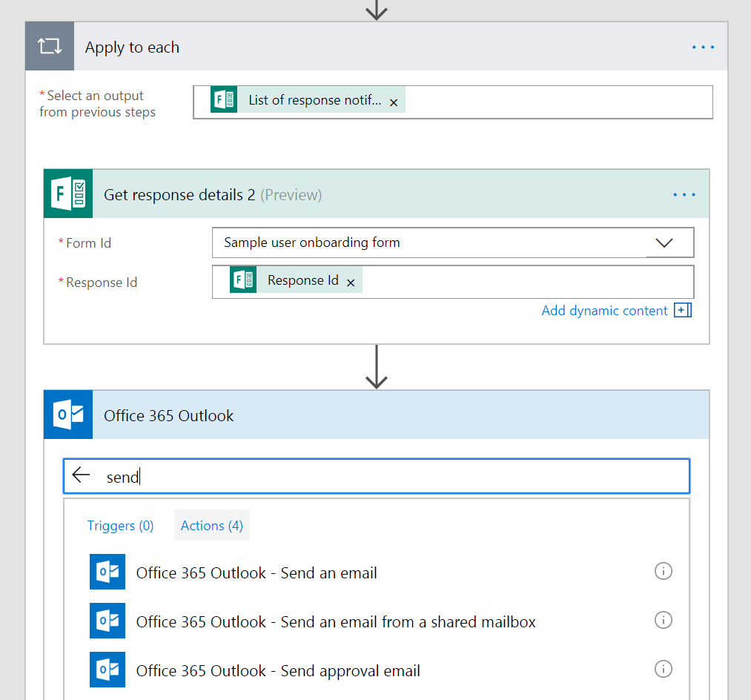Click the back arrow in the search box

tap(81, 475)
